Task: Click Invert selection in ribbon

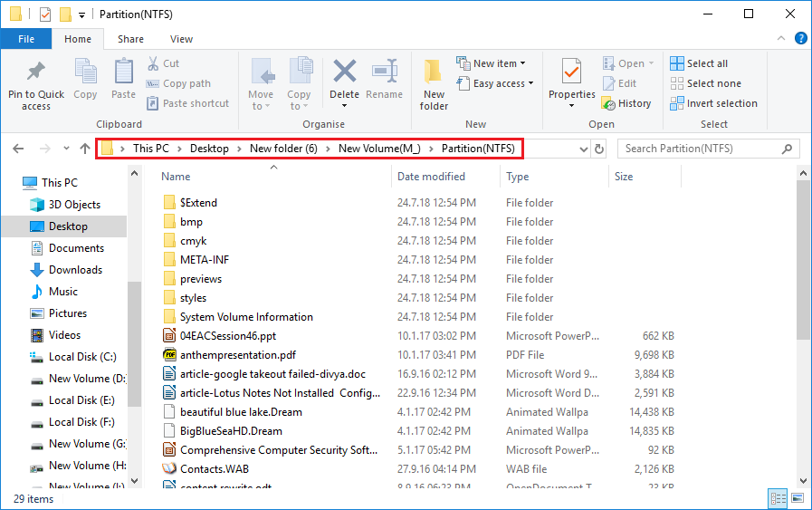Action: point(713,103)
